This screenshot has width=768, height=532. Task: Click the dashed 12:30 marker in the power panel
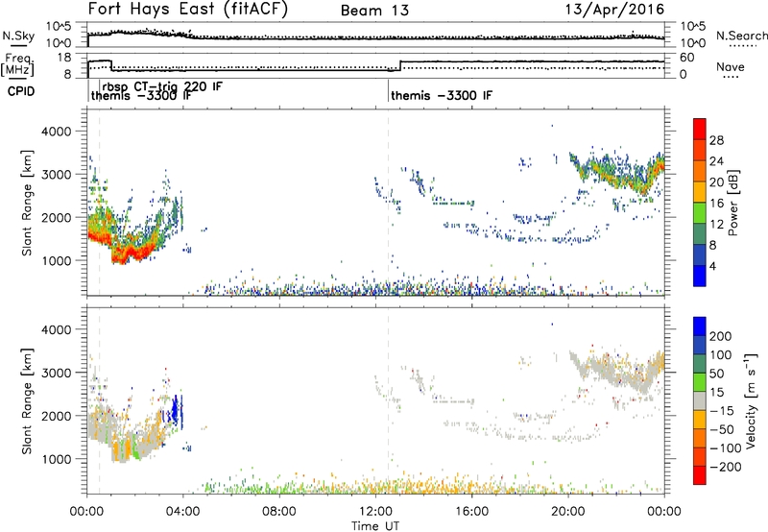click(x=389, y=203)
